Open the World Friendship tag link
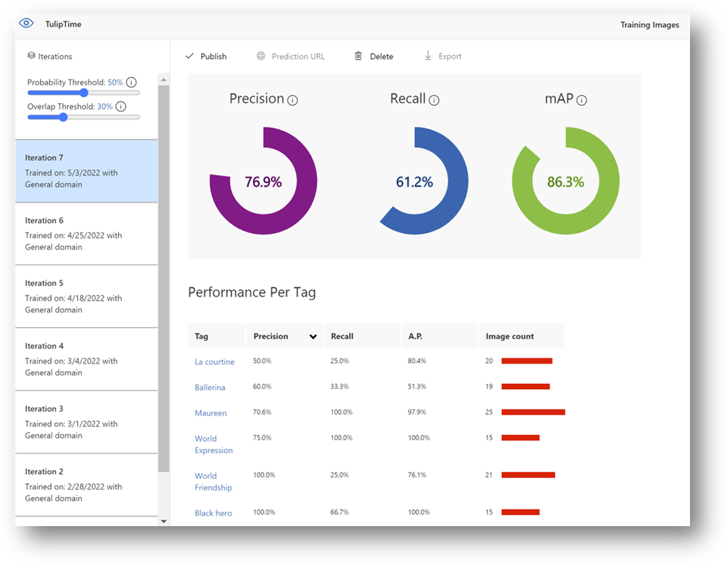The width and height of the screenshot is (728, 564). 213,482
